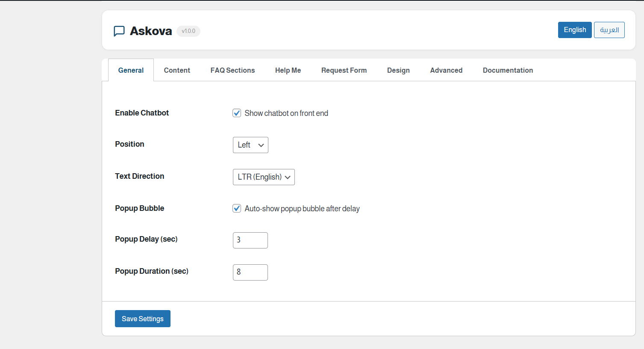Click the Popup Duration field showing 8
Viewport: 644px width, 349px height.
point(250,272)
